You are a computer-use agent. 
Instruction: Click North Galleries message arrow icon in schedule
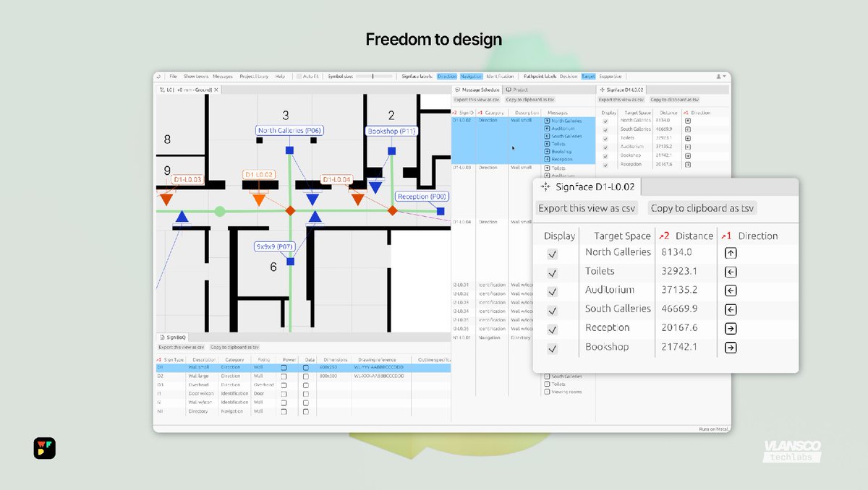[x=548, y=121]
